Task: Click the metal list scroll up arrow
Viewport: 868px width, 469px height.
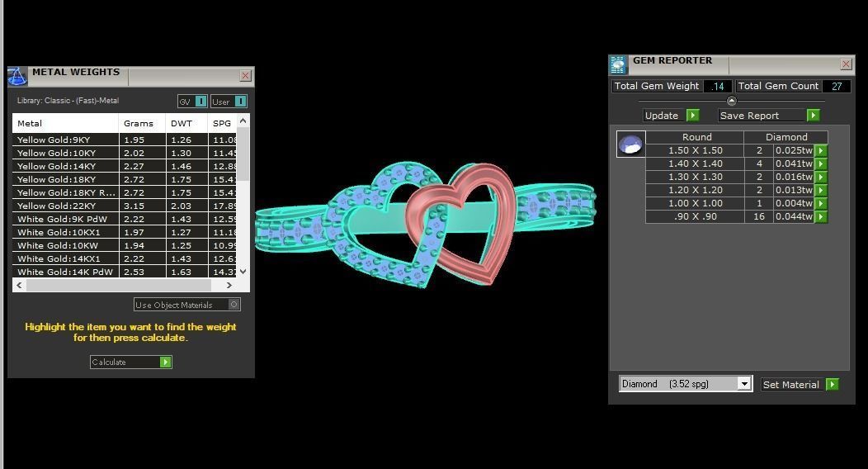Action: click(243, 121)
